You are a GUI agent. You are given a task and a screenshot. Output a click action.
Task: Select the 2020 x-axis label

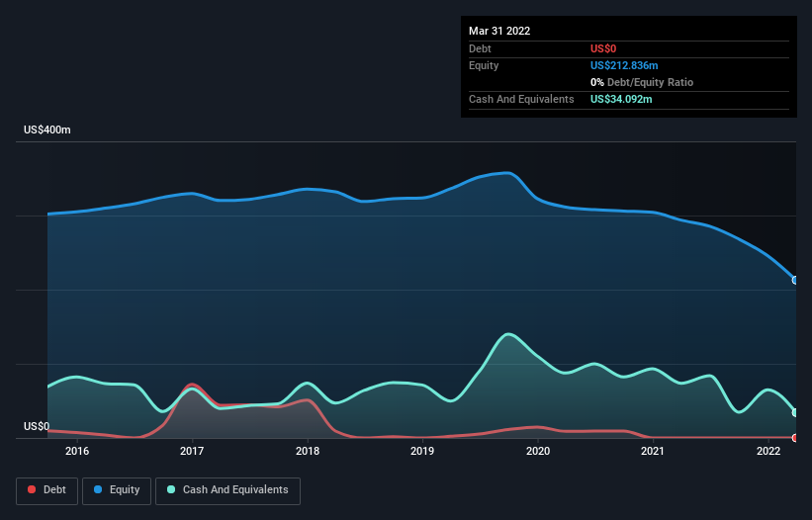[x=538, y=451]
